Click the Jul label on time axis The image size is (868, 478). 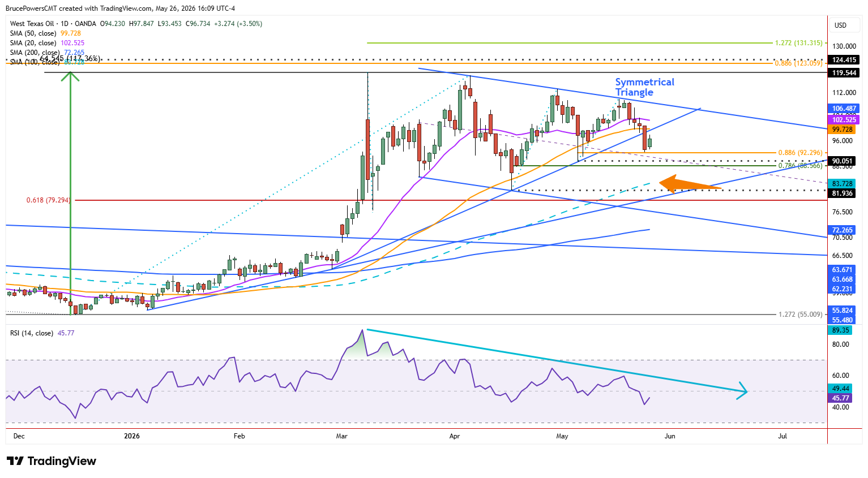pyautogui.click(x=783, y=436)
